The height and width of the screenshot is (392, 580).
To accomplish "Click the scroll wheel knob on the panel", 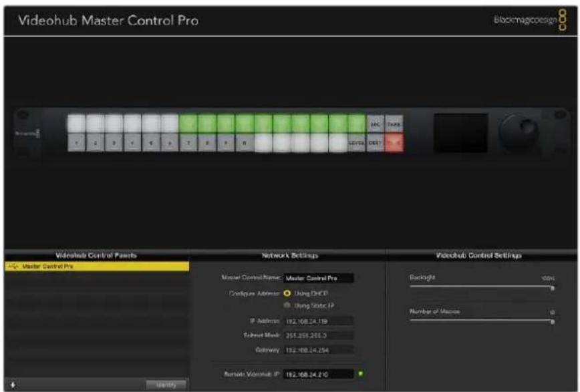I will pos(519,132).
